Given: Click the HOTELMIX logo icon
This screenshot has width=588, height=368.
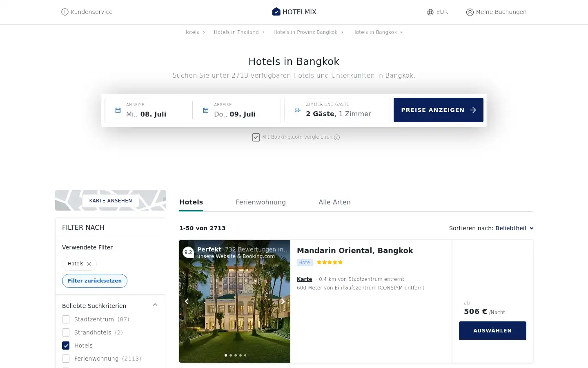Looking at the screenshot, I should point(276,12).
